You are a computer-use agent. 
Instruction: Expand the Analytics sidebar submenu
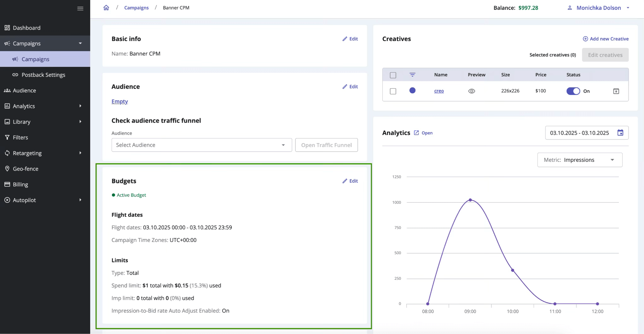[80, 106]
